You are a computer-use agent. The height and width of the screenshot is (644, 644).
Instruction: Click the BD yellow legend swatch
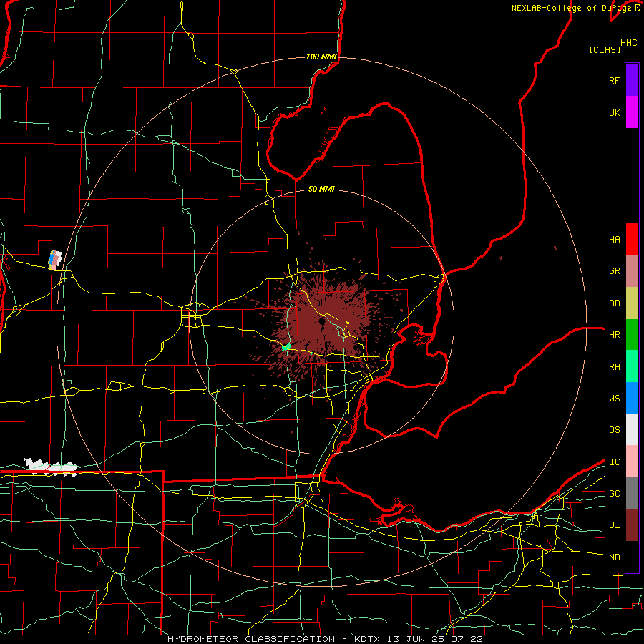pos(632,303)
